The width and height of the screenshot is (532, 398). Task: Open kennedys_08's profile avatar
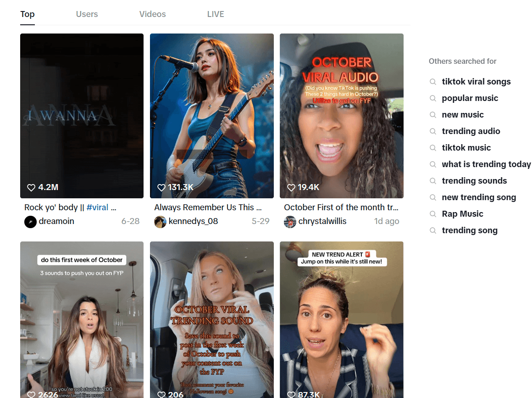[x=160, y=221]
